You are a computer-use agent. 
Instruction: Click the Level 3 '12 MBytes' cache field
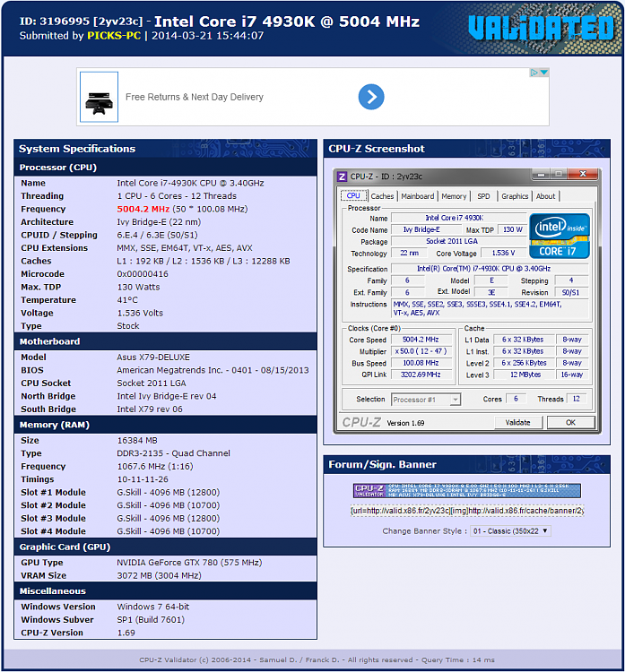tap(525, 375)
